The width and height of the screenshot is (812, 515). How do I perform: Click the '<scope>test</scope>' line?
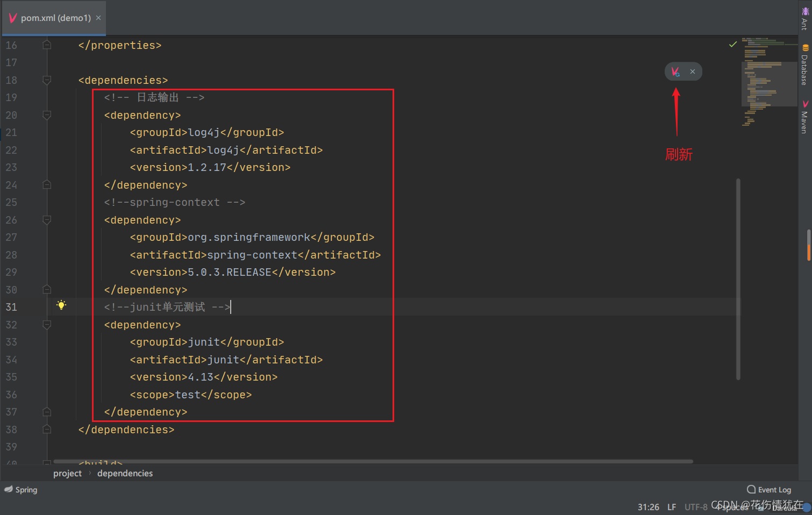[x=191, y=395]
